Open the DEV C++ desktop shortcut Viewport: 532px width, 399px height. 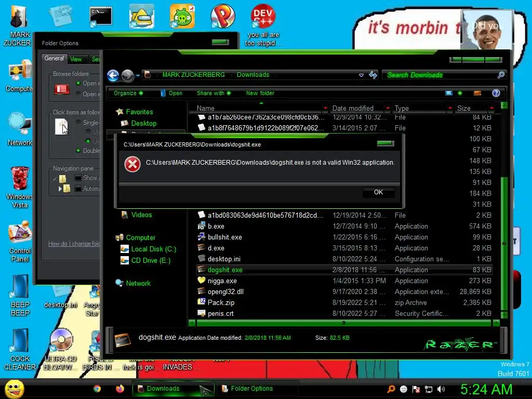pyautogui.click(x=263, y=24)
